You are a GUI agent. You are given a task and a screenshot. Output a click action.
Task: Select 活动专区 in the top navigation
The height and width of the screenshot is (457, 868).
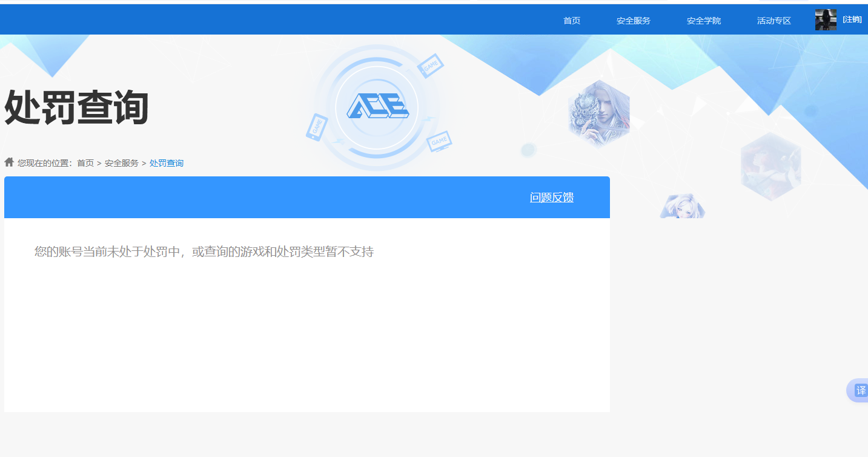[x=774, y=20]
